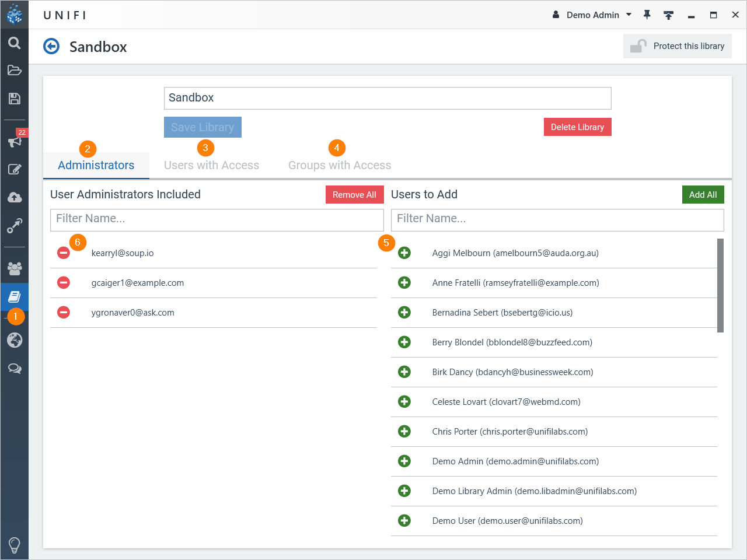Click Celeste Lovart list entry text

[506, 402]
